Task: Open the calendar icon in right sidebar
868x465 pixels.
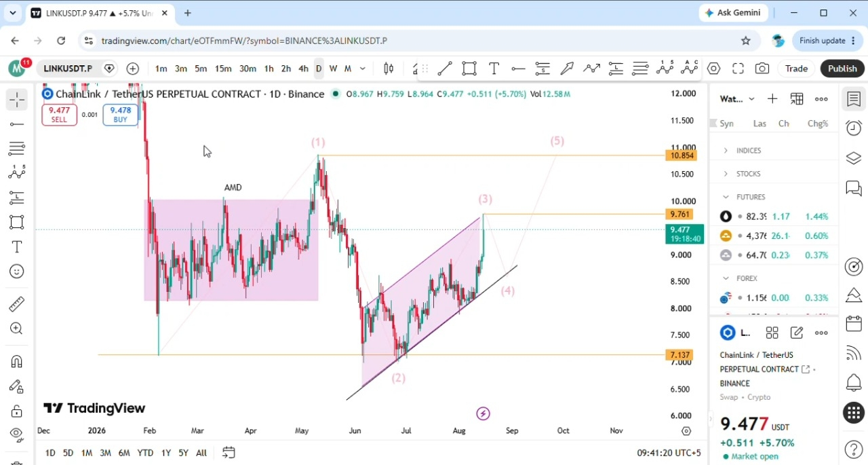Action: pyautogui.click(x=854, y=323)
